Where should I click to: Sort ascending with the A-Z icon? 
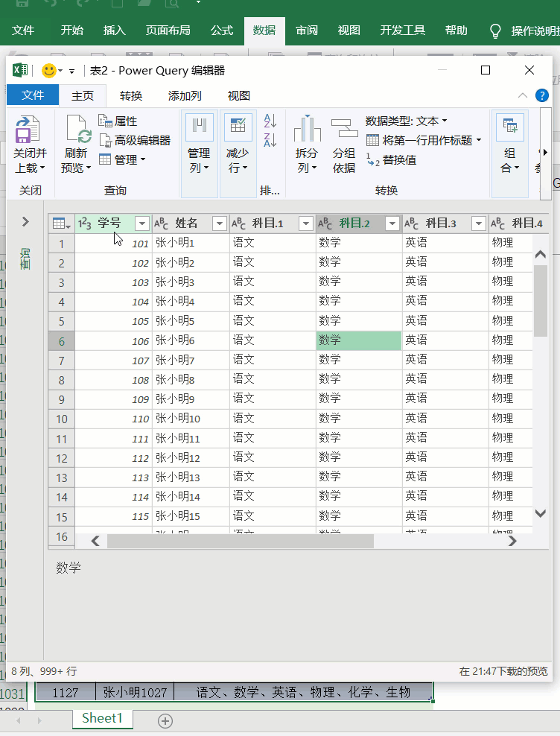pyautogui.click(x=270, y=121)
